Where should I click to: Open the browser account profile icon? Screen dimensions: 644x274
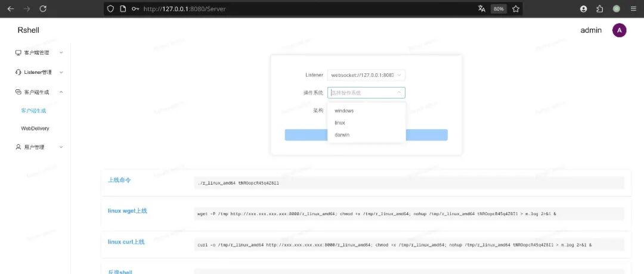(x=583, y=8)
